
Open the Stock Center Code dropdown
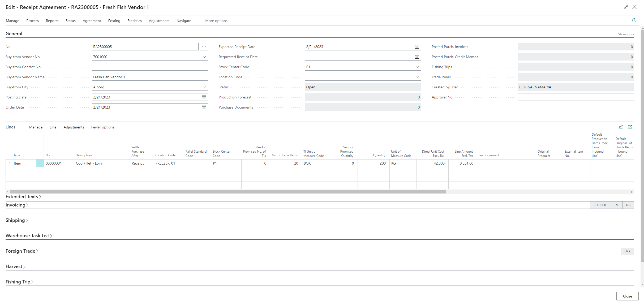click(x=417, y=67)
